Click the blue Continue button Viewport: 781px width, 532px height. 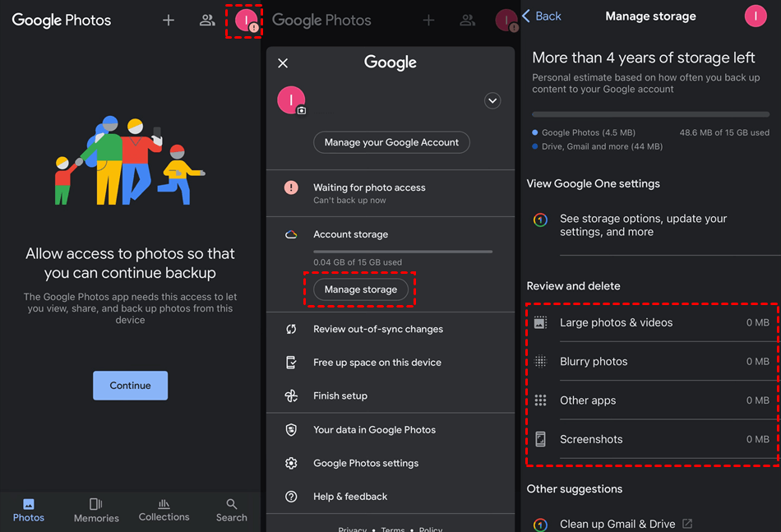tap(130, 386)
